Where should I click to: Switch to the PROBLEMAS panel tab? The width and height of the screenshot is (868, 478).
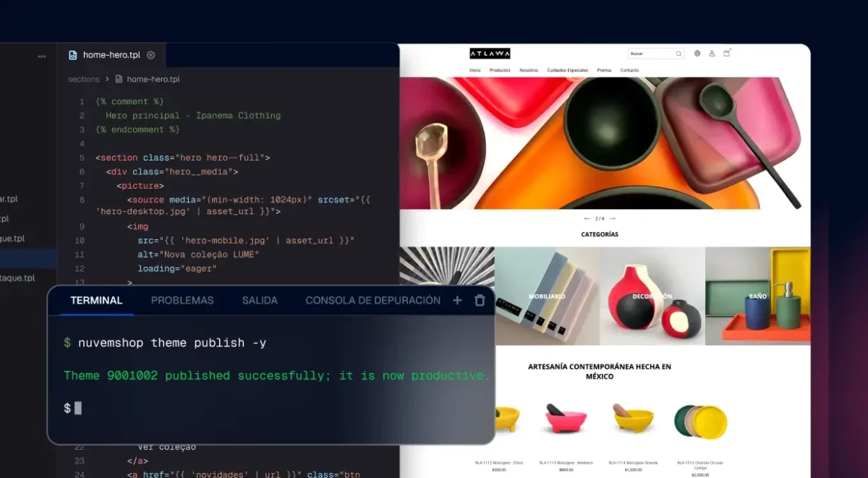click(182, 300)
